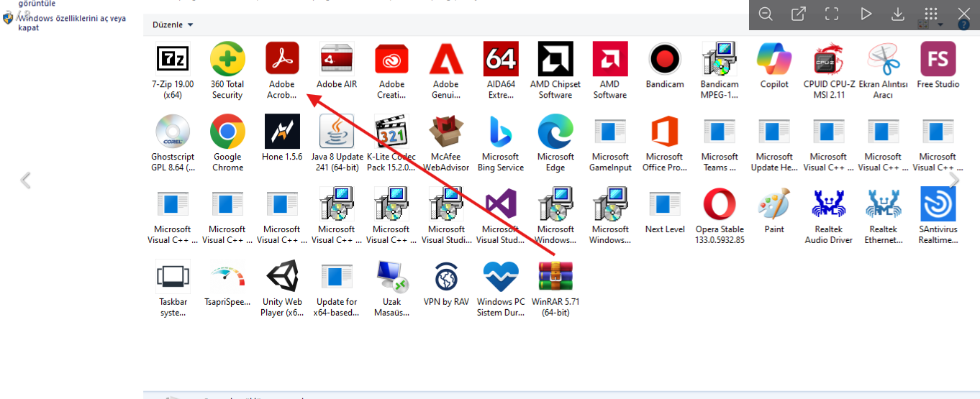Select the TsapriSpeed gauge icon
The width and height of the screenshot is (980, 399).
coord(227,277)
